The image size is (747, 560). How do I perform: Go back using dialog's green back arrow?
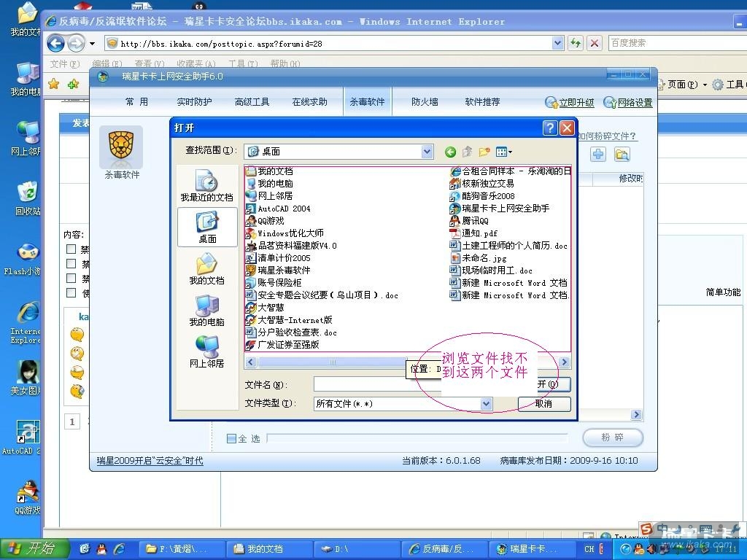(450, 152)
